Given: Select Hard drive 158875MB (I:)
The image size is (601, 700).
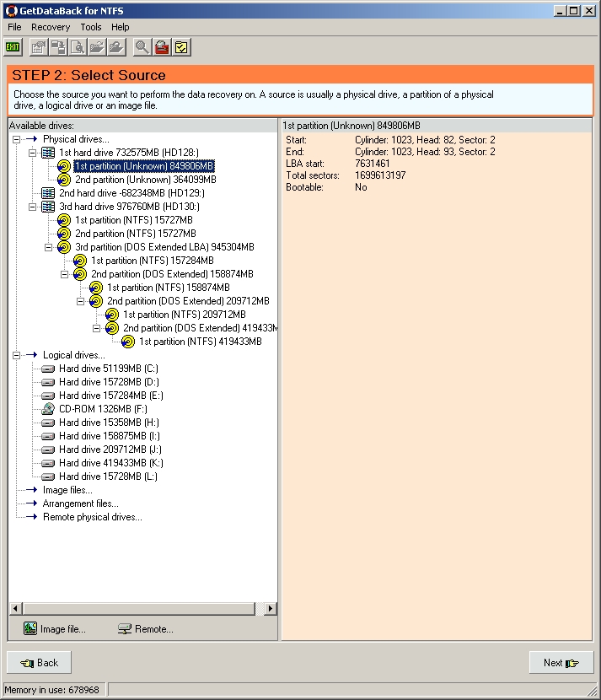Looking at the screenshot, I should point(110,436).
